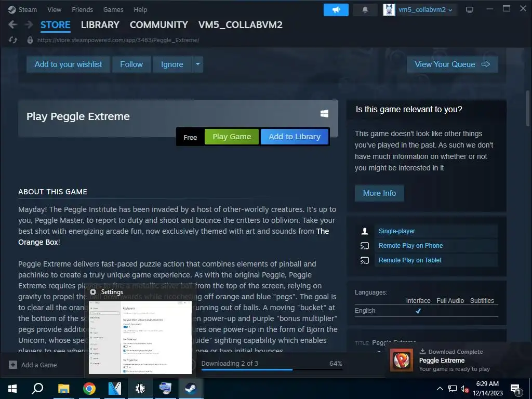Click the Ignore button
532x399 pixels.
tap(172, 64)
